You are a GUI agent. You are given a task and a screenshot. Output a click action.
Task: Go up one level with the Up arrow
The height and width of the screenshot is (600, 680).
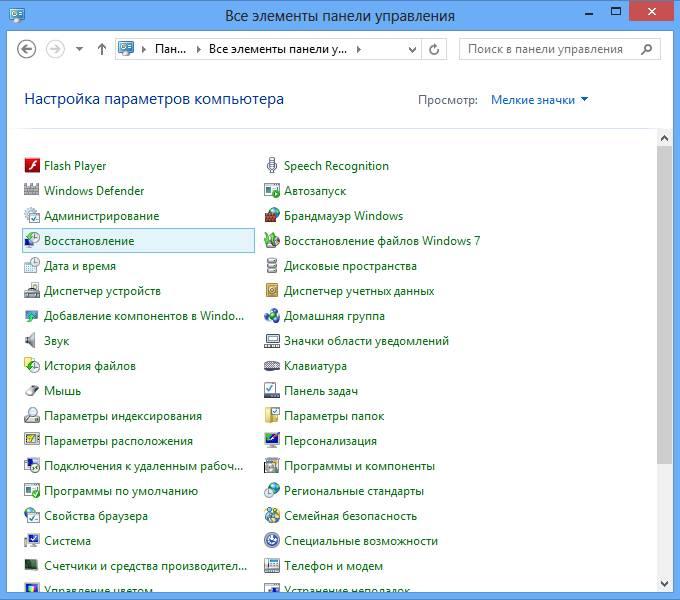coord(101,49)
